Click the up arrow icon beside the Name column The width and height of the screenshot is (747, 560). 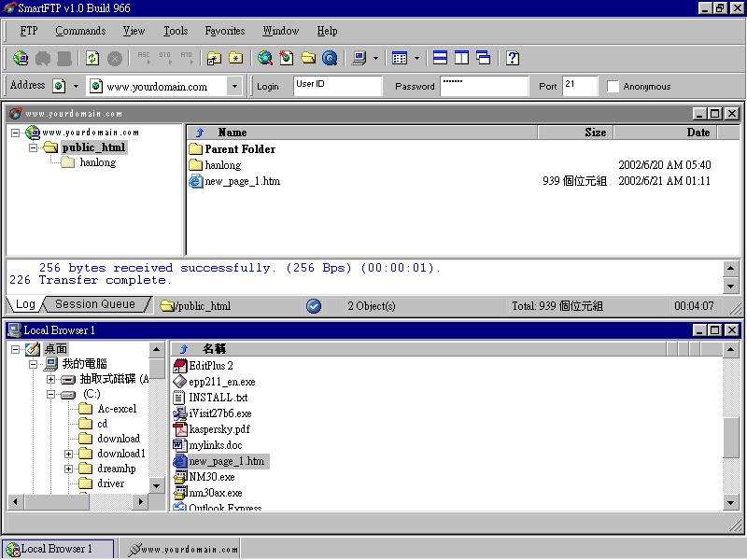[x=200, y=133]
